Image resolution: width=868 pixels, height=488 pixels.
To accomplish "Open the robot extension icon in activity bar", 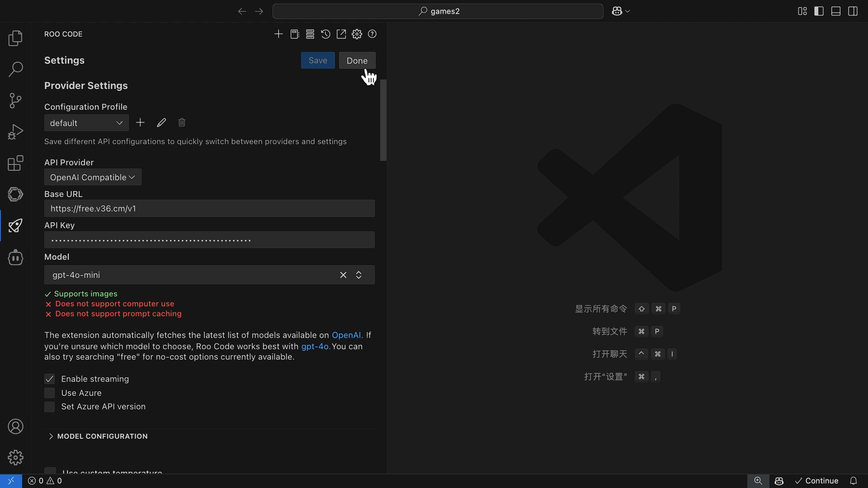I will pyautogui.click(x=15, y=258).
